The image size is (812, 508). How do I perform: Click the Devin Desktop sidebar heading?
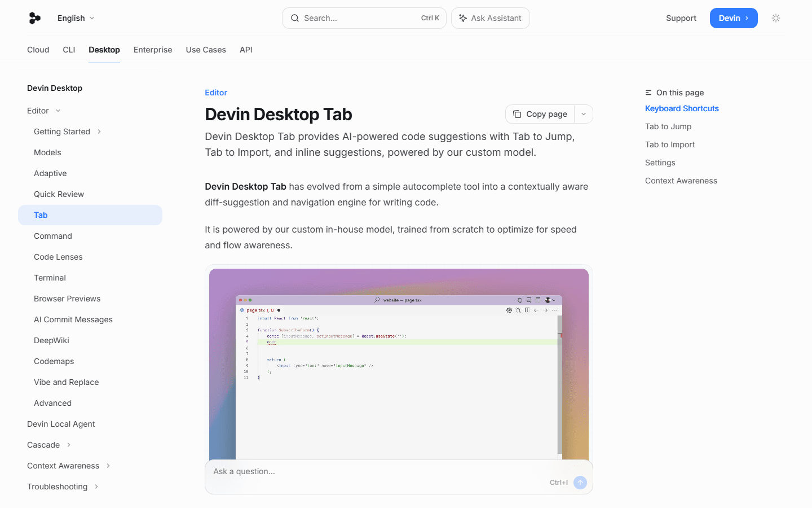[55, 88]
